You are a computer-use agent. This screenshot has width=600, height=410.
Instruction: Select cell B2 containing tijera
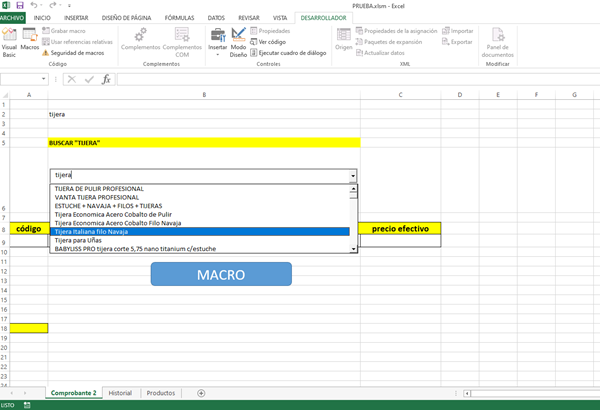point(204,114)
